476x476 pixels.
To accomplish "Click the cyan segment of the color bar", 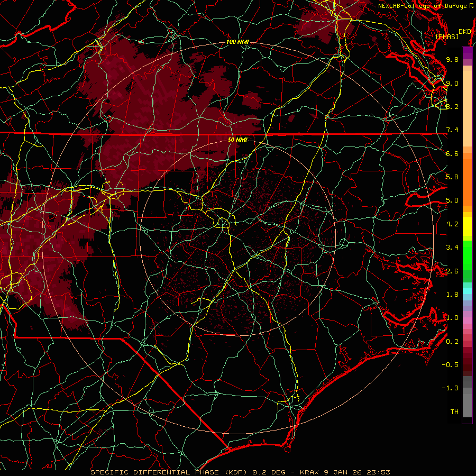I will [467, 291].
